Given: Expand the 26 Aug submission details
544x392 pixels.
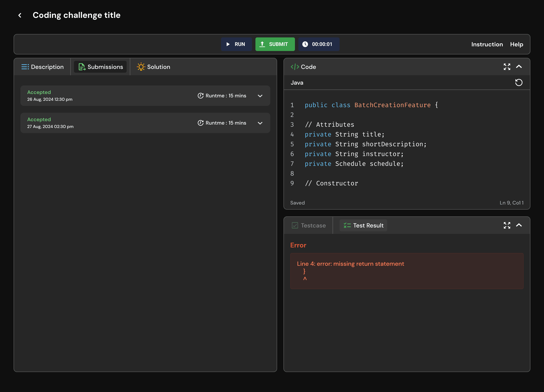Looking at the screenshot, I should tap(260, 96).
